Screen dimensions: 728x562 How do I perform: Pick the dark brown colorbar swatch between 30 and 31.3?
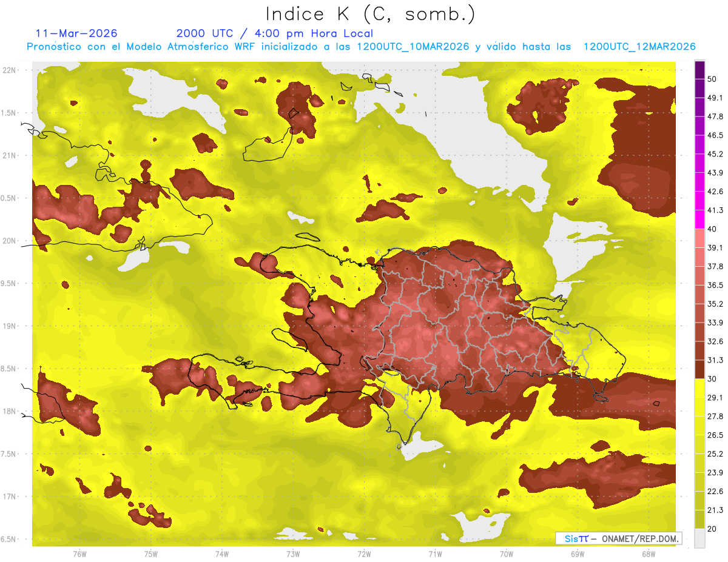(699, 370)
